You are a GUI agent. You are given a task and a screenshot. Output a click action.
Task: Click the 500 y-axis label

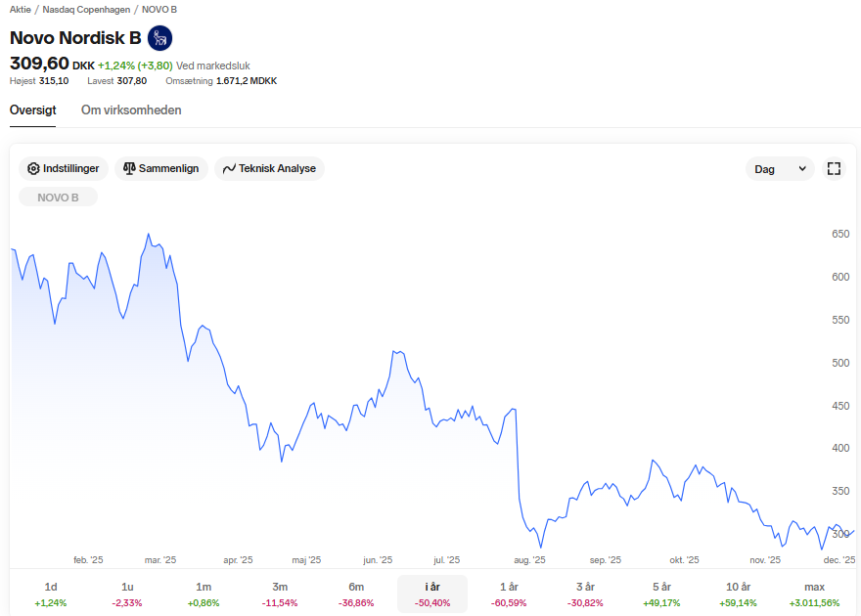pyautogui.click(x=840, y=363)
